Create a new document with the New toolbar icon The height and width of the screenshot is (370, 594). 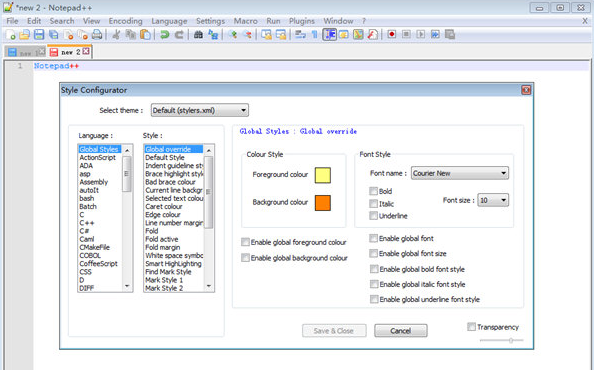pos(11,35)
